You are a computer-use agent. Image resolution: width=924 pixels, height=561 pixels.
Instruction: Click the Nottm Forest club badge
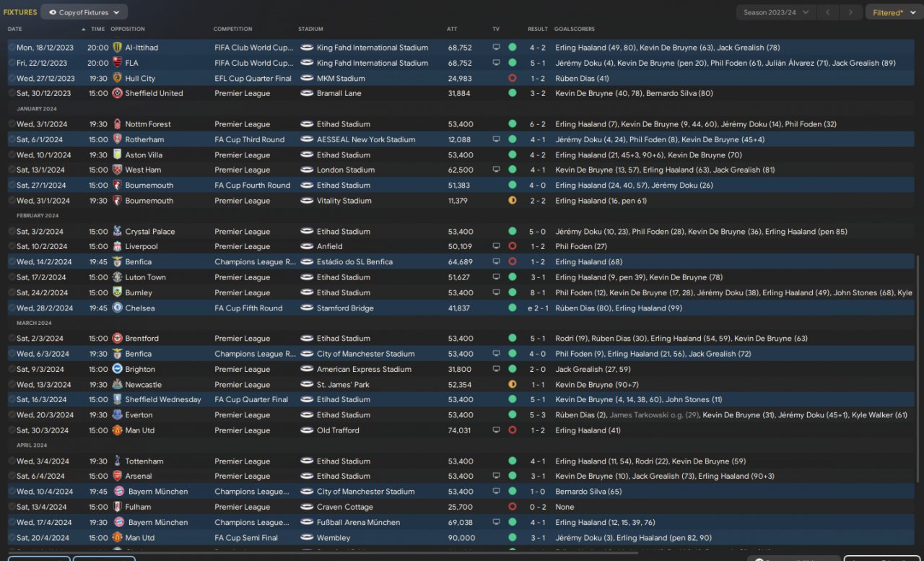117,124
